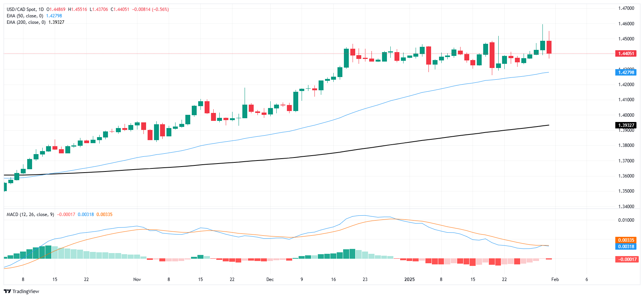The width and height of the screenshot is (644, 298).
Task: Click the 1.35000 price axis label
Action: click(x=626, y=191)
